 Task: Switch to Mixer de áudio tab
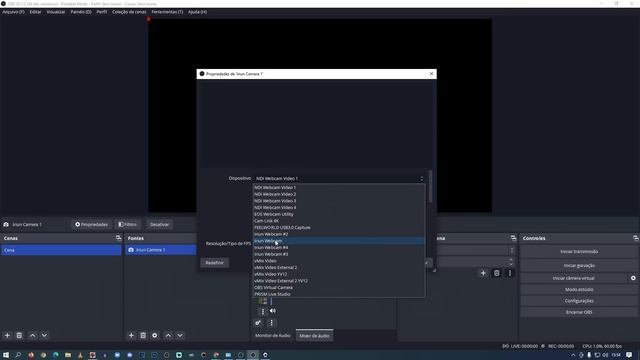(x=314, y=336)
